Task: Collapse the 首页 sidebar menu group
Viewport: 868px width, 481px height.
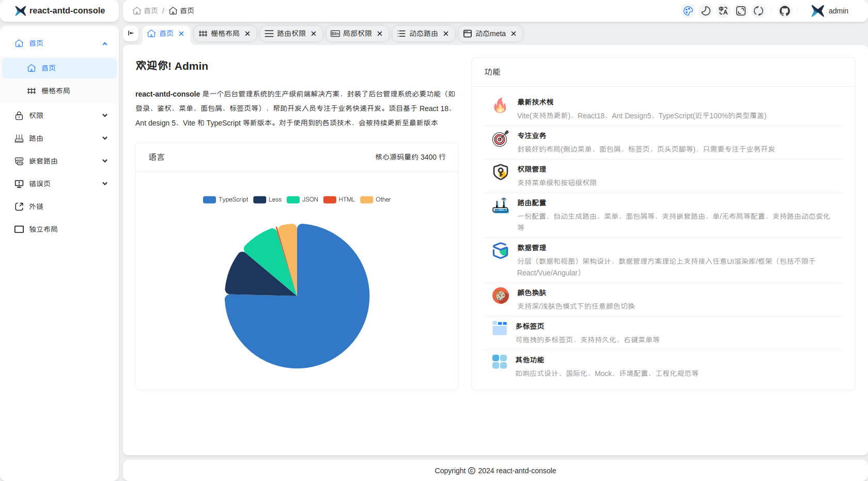Action: tap(59, 43)
